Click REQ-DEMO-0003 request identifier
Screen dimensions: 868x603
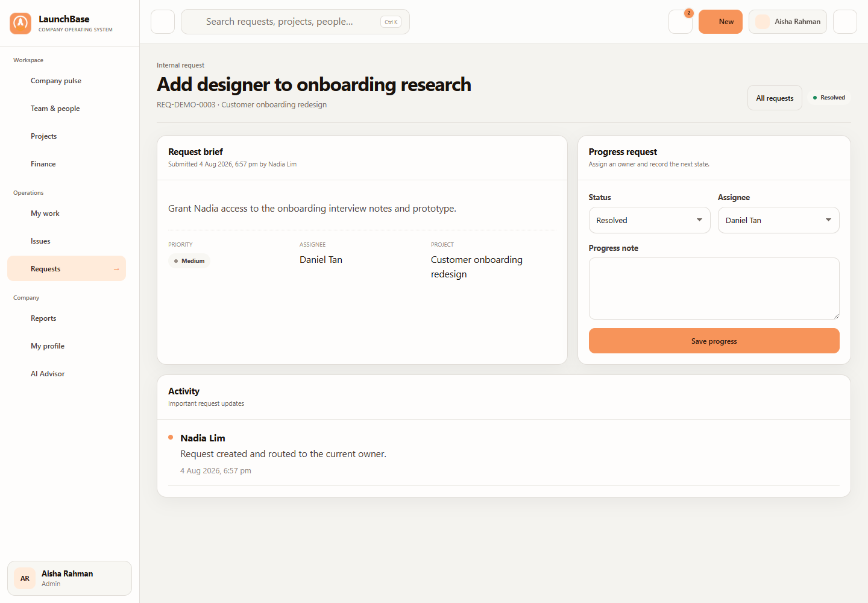(186, 104)
